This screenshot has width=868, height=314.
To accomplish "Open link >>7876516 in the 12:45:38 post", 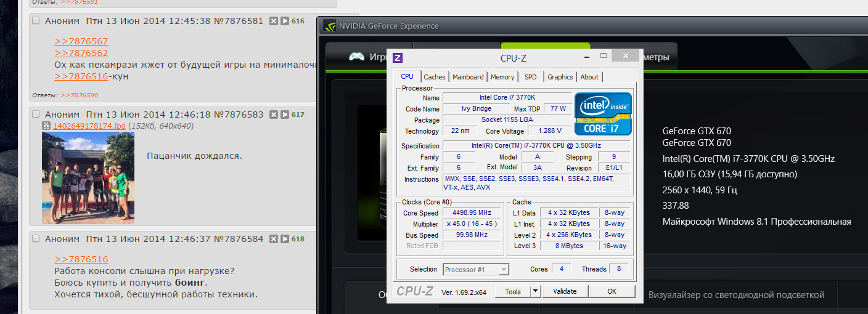I will [x=81, y=76].
